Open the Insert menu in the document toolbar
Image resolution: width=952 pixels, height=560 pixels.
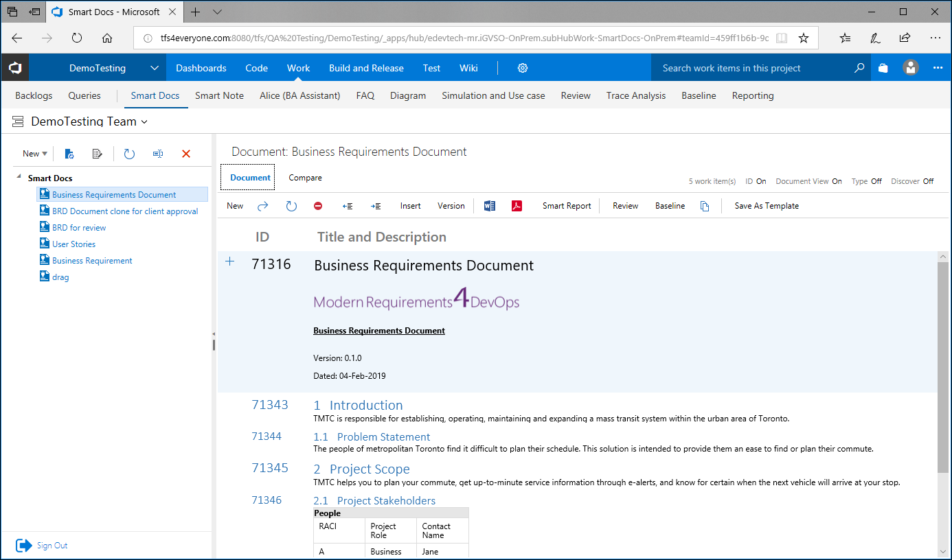tap(411, 206)
